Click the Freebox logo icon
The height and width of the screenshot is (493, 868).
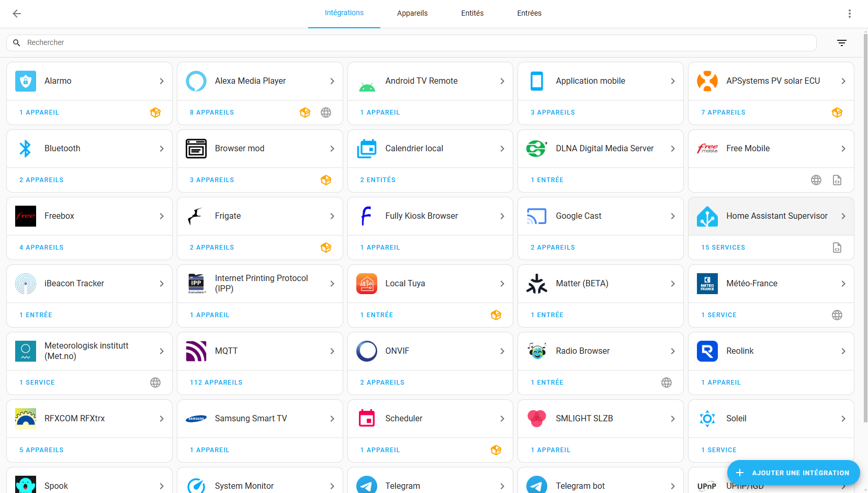coord(26,216)
